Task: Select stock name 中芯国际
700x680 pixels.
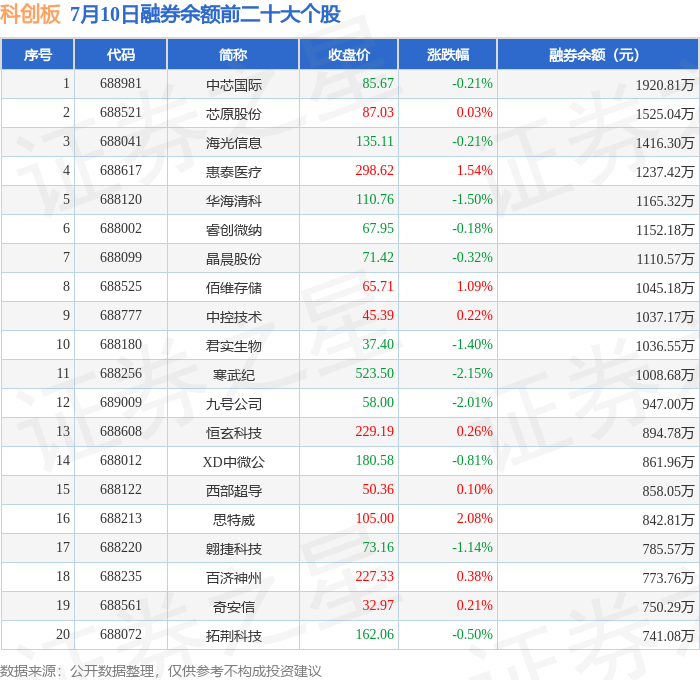Action: pos(233,85)
